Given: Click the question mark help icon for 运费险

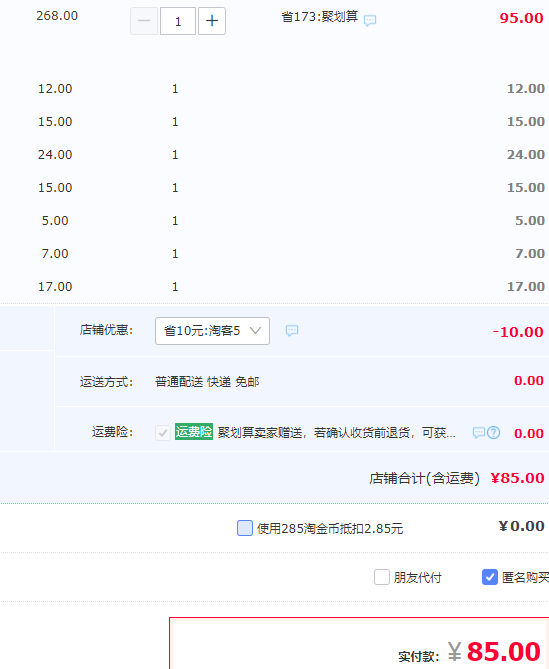Looking at the screenshot, I should 494,433.
